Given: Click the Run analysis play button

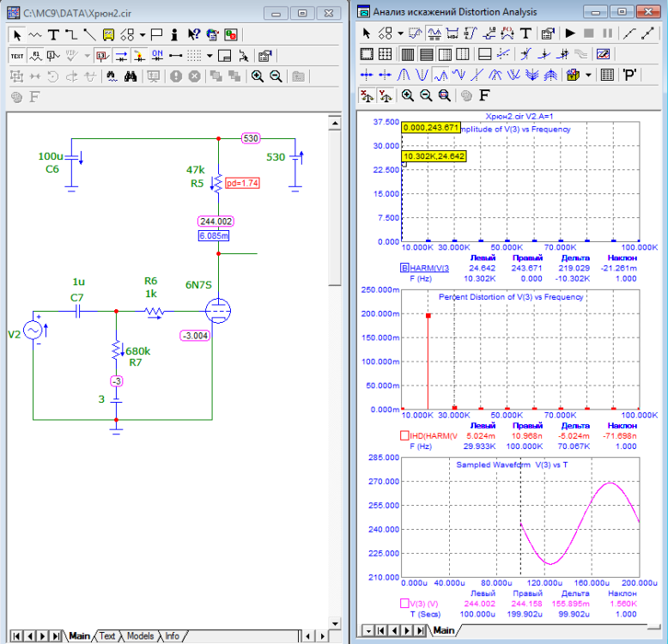Looking at the screenshot, I should (x=570, y=33).
